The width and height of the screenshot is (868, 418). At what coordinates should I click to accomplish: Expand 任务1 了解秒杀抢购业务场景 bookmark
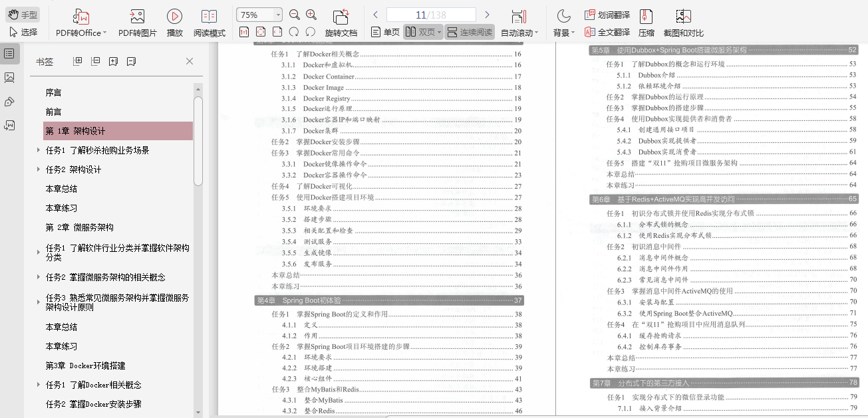click(39, 150)
